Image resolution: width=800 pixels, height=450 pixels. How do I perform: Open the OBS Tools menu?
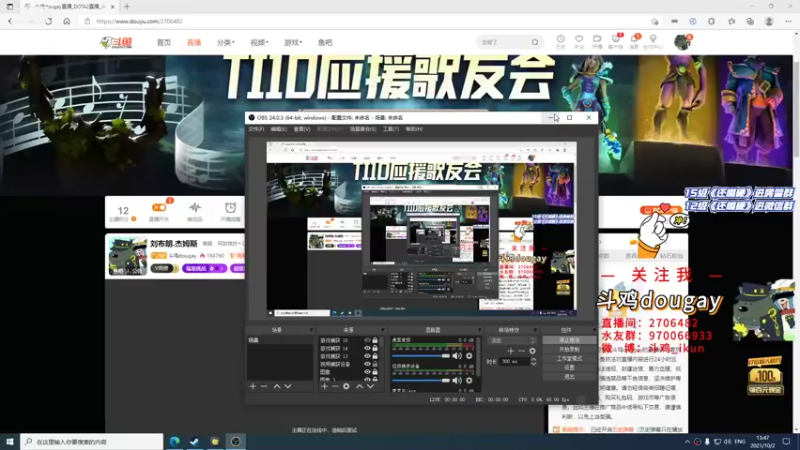pyautogui.click(x=391, y=130)
